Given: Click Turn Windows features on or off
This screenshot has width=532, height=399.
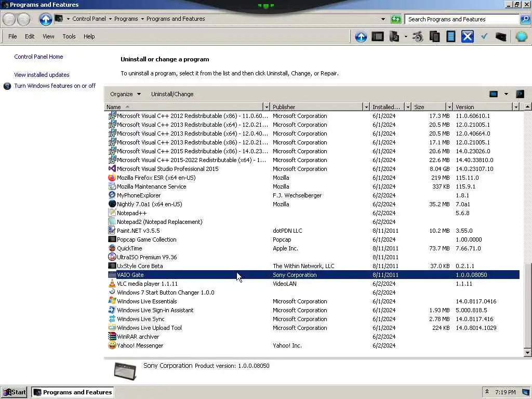Looking at the screenshot, I should pyautogui.click(x=55, y=86).
